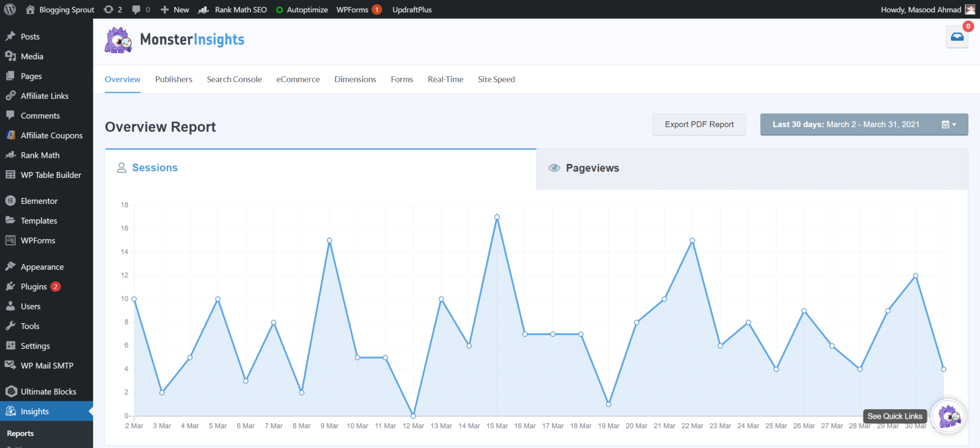Click the See Quick Links label
980x448 pixels.
coord(895,416)
